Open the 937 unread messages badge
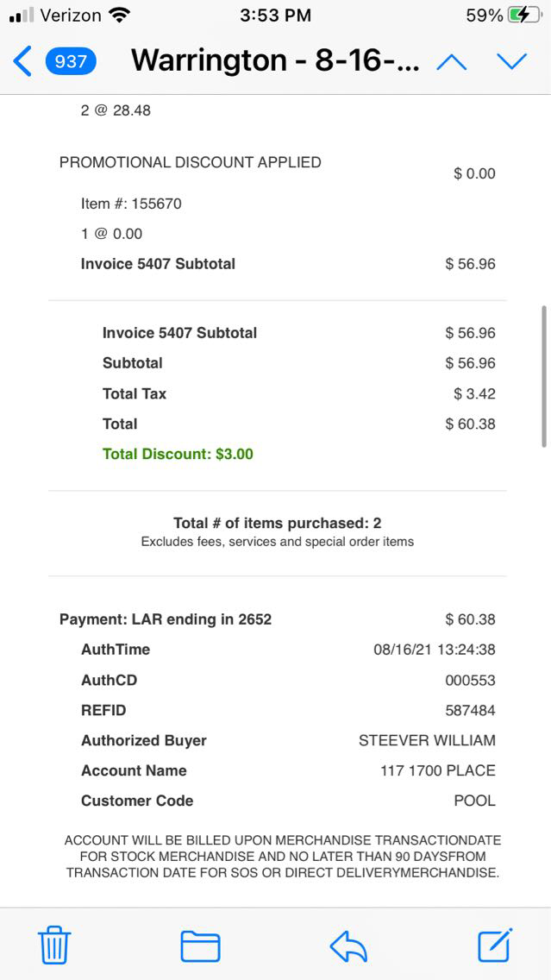 pyautogui.click(x=71, y=61)
